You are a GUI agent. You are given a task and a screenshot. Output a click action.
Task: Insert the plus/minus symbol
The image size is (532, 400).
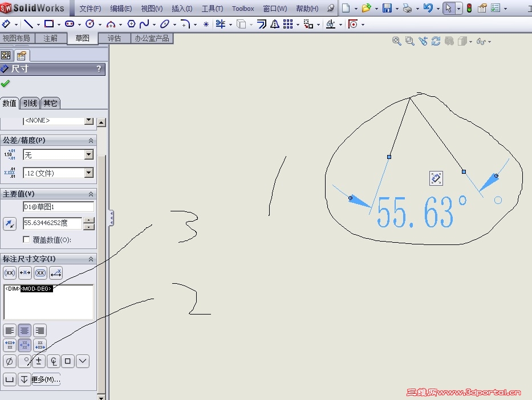[39, 361]
